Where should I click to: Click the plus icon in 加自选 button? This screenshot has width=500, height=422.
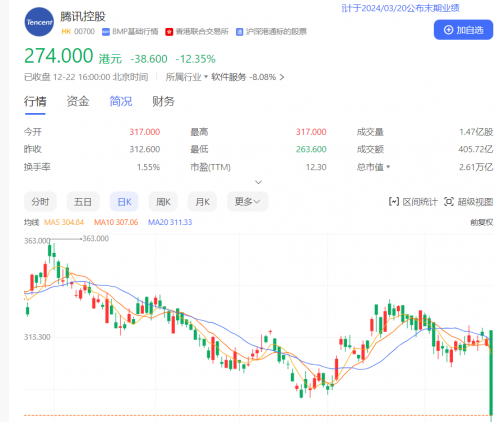pyautogui.click(x=448, y=30)
